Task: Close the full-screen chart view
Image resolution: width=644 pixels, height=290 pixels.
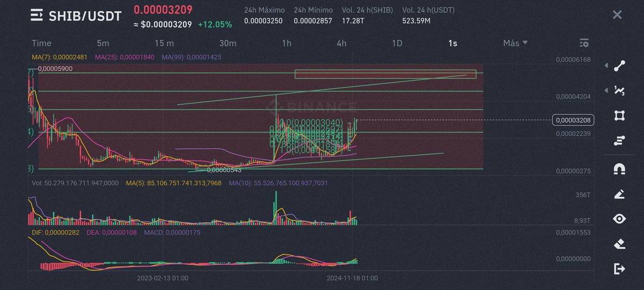Action: click(x=617, y=15)
